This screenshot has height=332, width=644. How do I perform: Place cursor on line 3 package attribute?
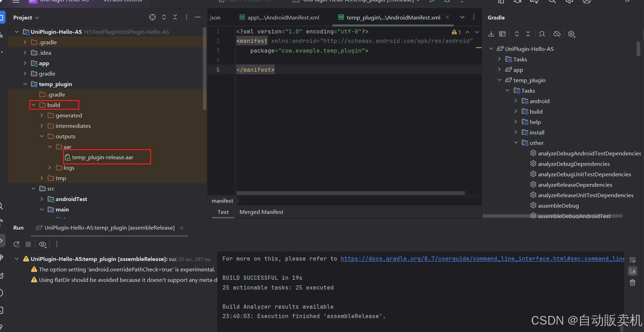pos(309,51)
